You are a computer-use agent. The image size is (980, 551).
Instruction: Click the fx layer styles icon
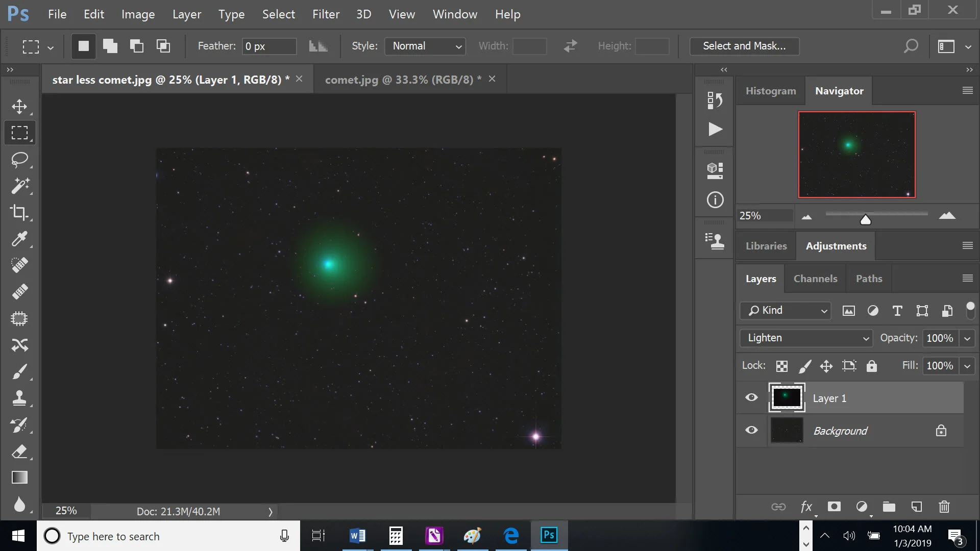click(x=806, y=507)
